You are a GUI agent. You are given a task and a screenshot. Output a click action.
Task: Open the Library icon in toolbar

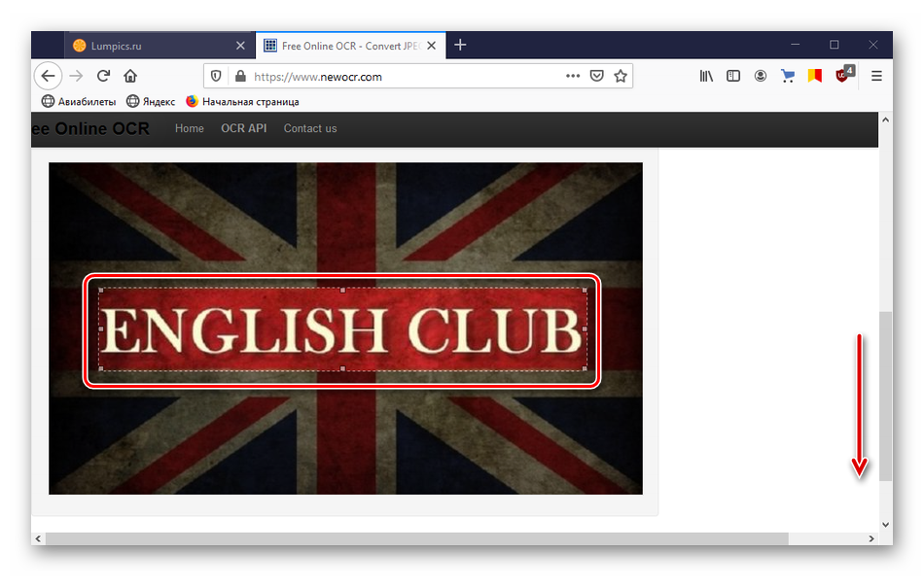pyautogui.click(x=707, y=76)
